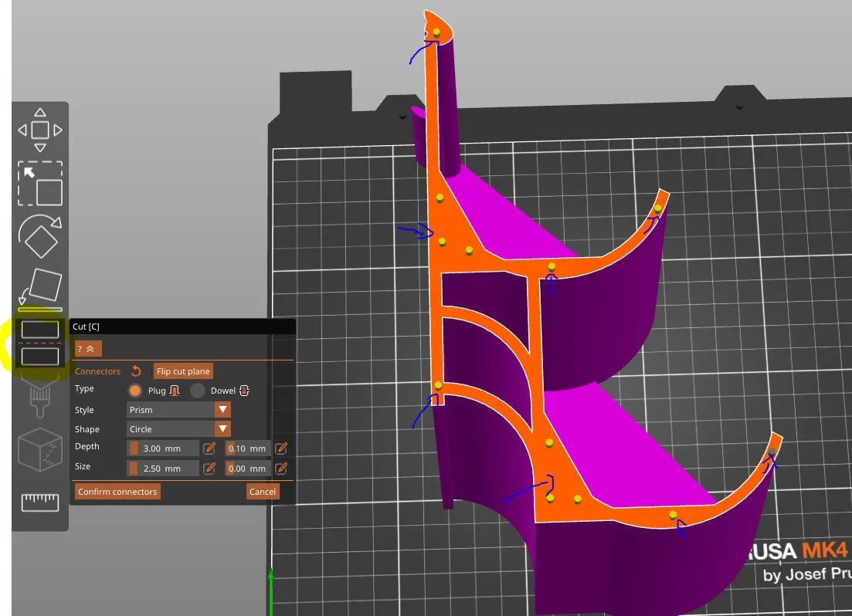This screenshot has width=852, height=616.
Task: Click the edit icon next to 0.00 mm tolerance
Action: tap(281, 469)
